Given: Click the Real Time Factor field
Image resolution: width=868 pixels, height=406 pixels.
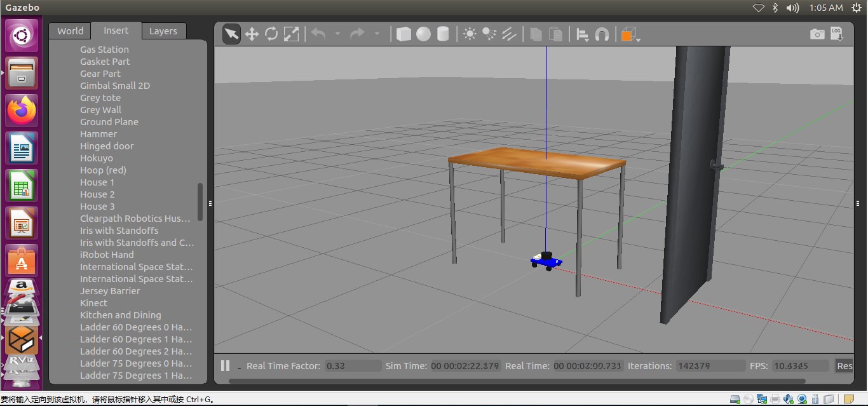Looking at the screenshot, I should pos(353,366).
